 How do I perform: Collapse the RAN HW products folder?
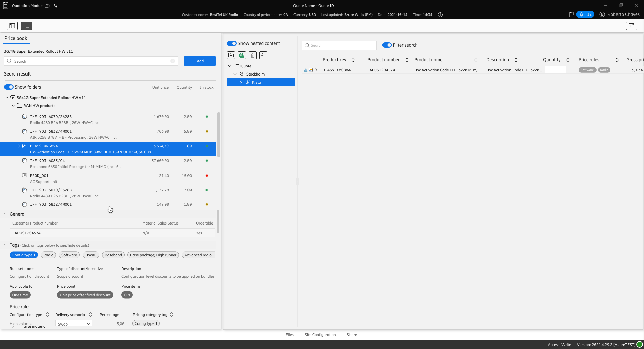13,106
